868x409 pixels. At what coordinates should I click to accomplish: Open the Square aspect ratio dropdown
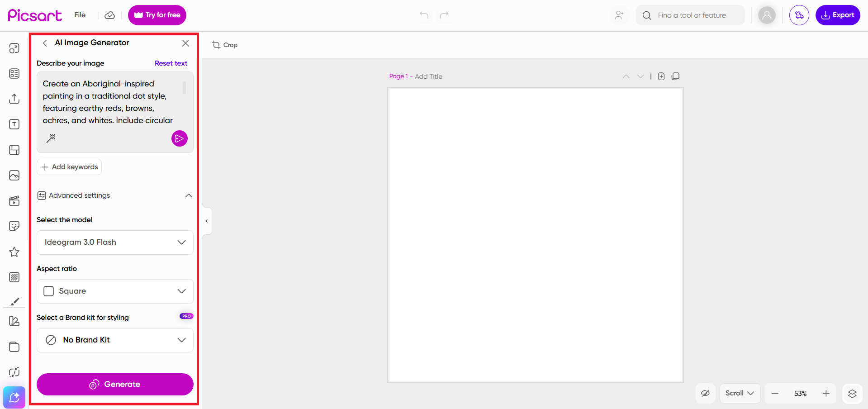click(x=115, y=291)
